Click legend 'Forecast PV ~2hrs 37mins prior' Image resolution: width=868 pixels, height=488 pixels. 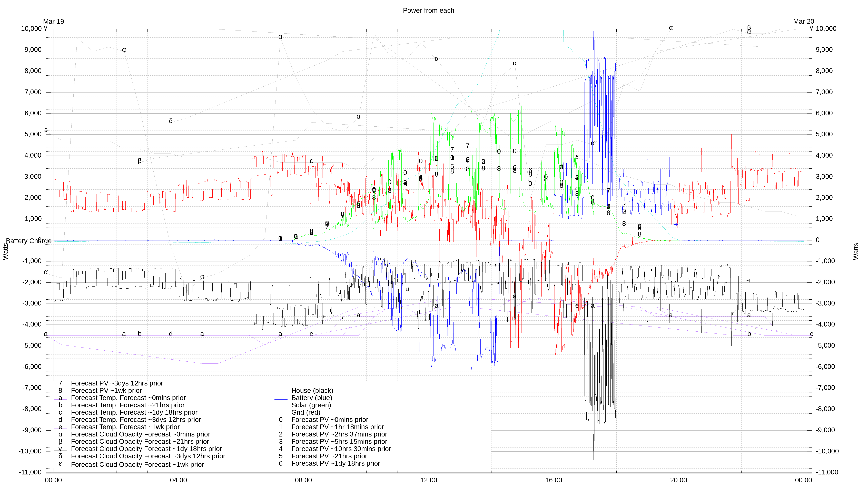[x=339, y=434]
